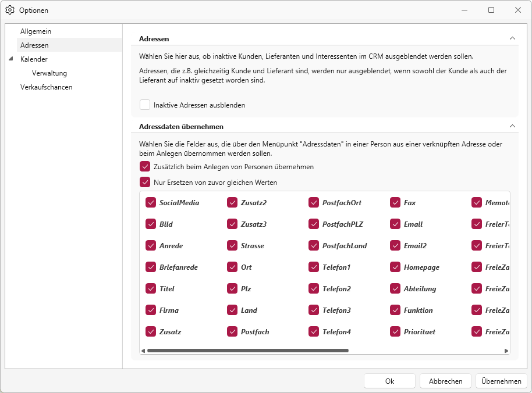This screenshot has width=532, height=393.
Task: Disable the Abteilung field checkbox
Action: click(x=395, y=289)
